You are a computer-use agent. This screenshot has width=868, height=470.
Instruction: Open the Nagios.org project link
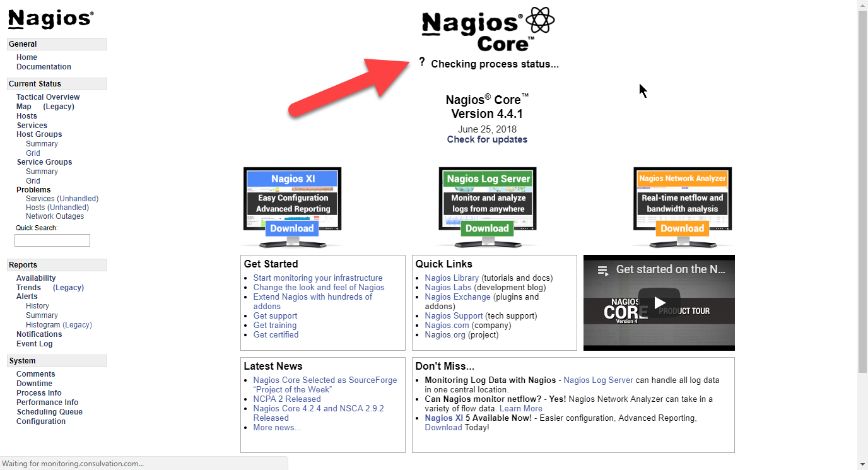click(x=445, y=335)
